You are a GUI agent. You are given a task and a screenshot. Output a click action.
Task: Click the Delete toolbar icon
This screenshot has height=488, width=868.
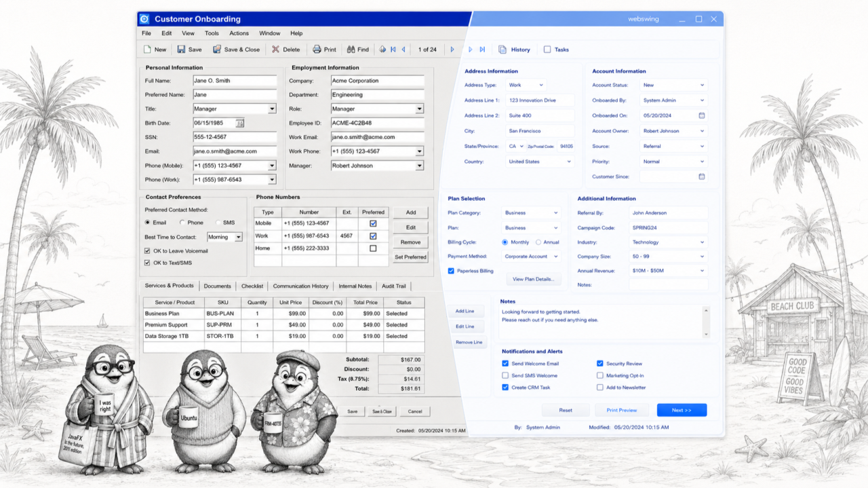pyautogui.click(x=275, y=50)
